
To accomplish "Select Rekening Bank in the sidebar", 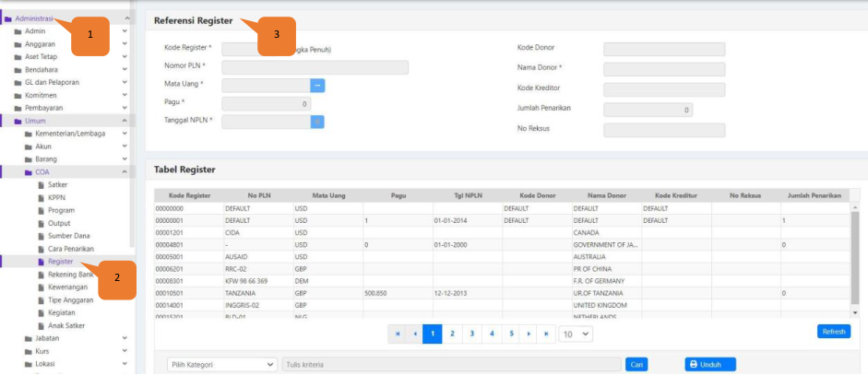I will (x=70, y=275).
